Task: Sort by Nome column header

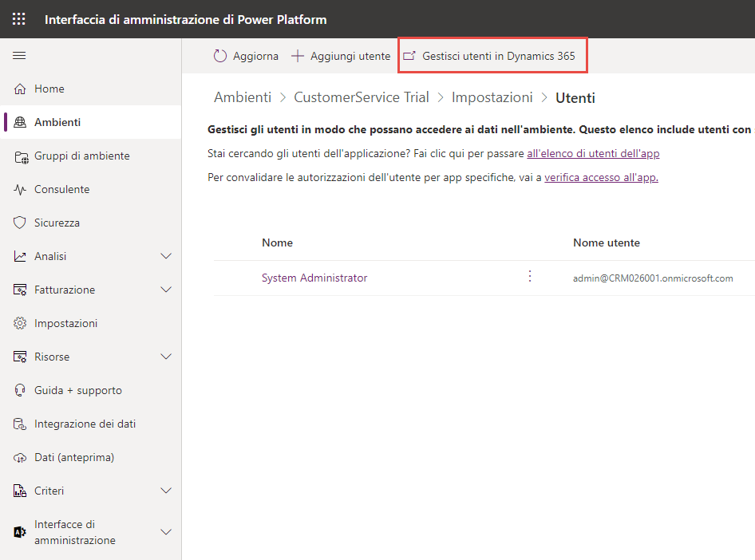Action: [278, 243]
